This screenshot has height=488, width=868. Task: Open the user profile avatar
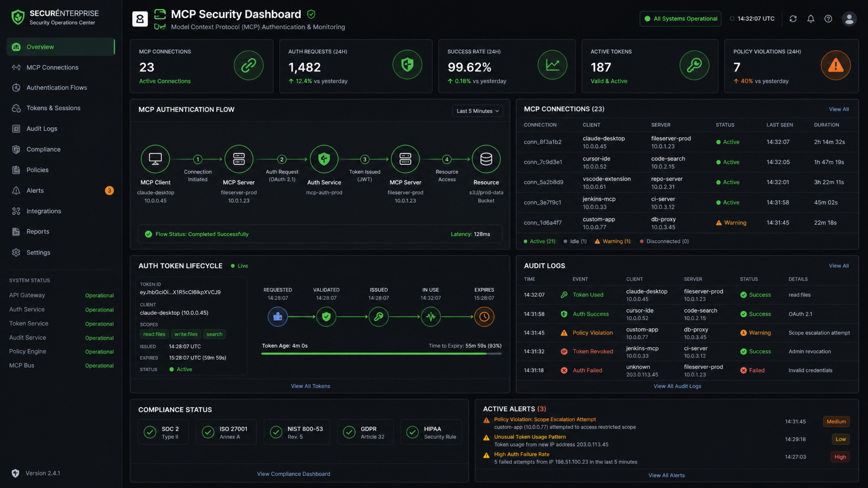point(849,19)
